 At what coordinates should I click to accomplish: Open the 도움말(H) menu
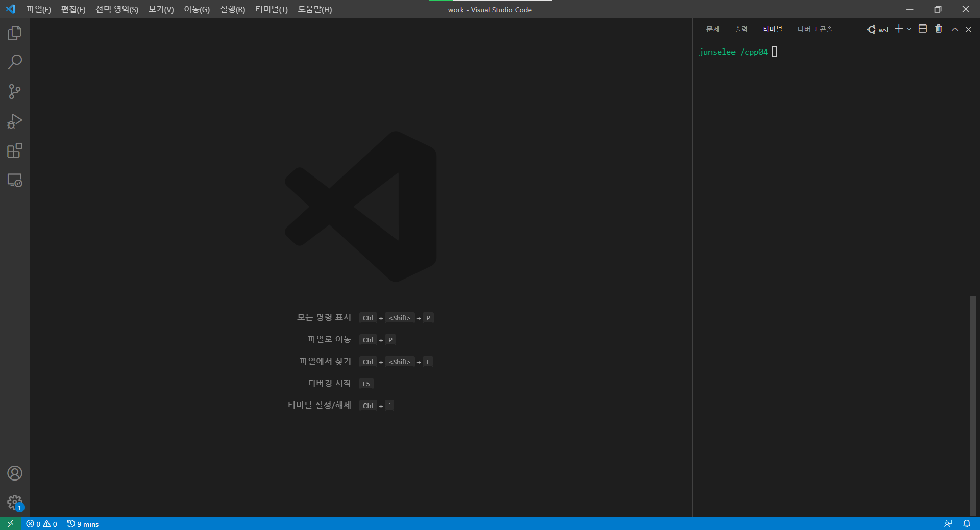click(315, 9)
